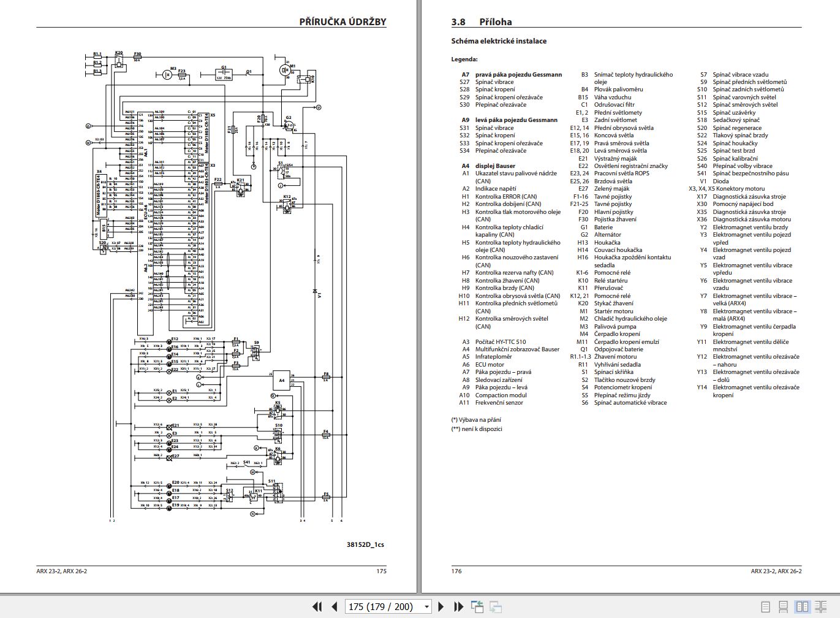Click the PŘÍRUČKA ÚDRŽBY header text

[x=342, y=21]
